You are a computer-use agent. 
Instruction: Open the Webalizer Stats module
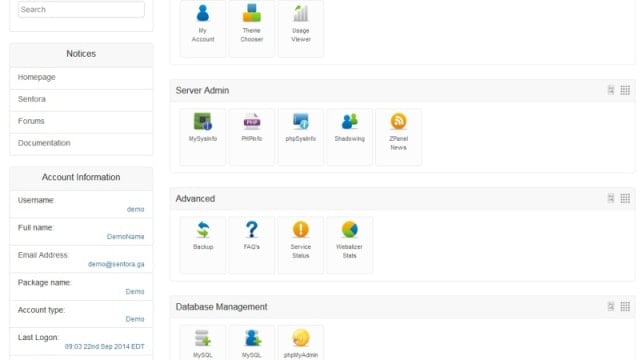(x=349, y=245)
